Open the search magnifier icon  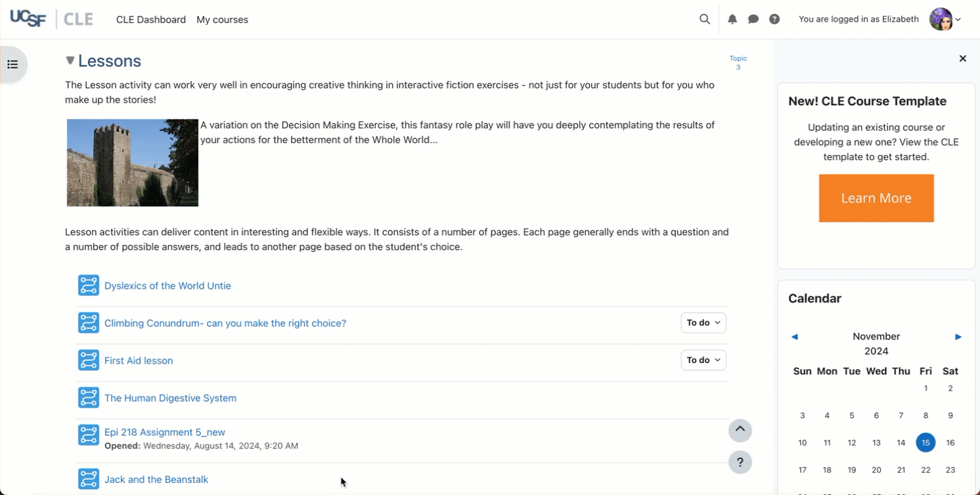click(704, 20)
